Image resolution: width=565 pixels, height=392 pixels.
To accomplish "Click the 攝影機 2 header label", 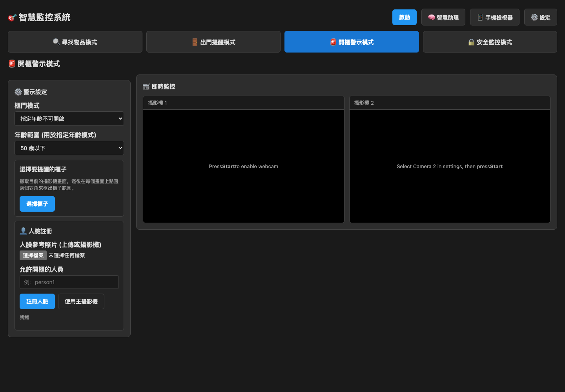I will tap(364, 103).
